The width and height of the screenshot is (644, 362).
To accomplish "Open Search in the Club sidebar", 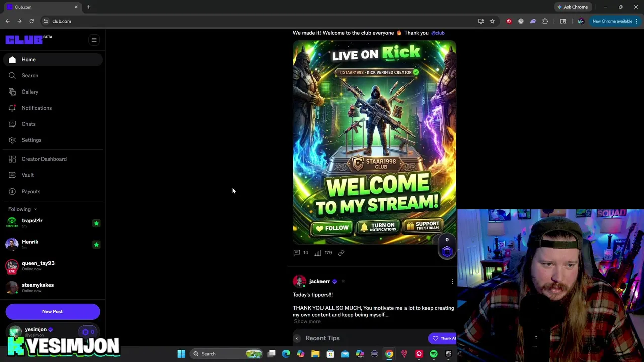I will 52,75.
